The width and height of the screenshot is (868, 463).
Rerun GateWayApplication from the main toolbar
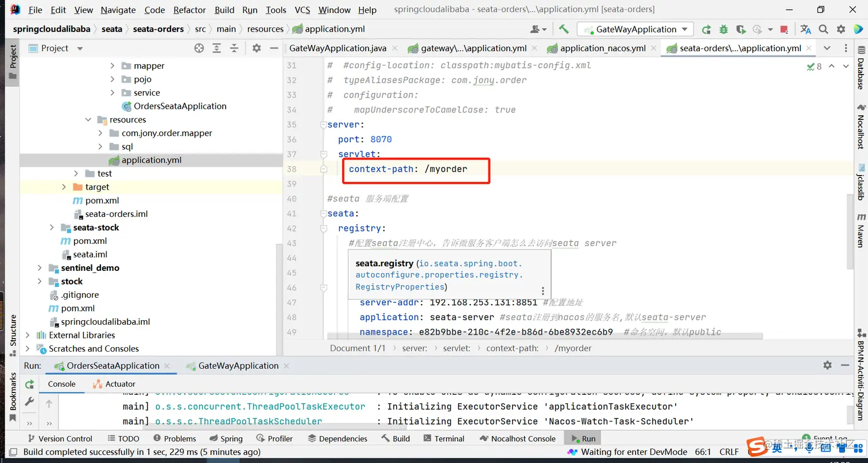pyautogui.click(x=707, y=29)
